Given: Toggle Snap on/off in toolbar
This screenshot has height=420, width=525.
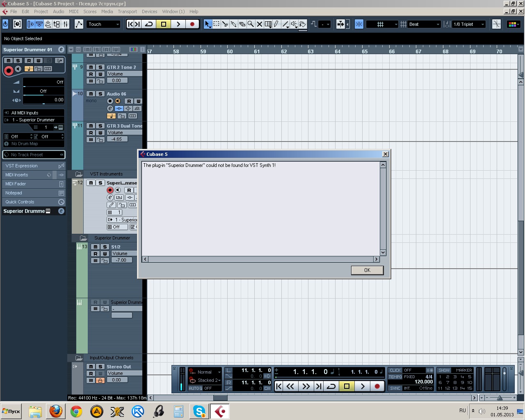Looking at the screenshot, I should (x=359, y=24).
